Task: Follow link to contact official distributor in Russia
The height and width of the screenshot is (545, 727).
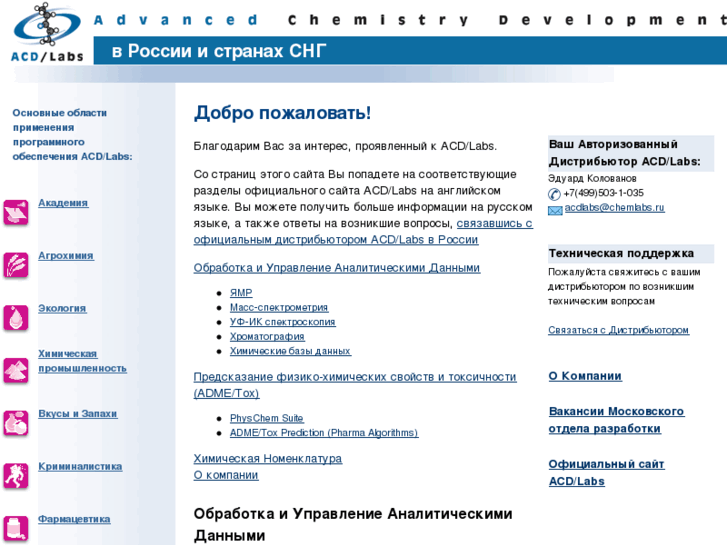Action: click(x=363, y=231)
